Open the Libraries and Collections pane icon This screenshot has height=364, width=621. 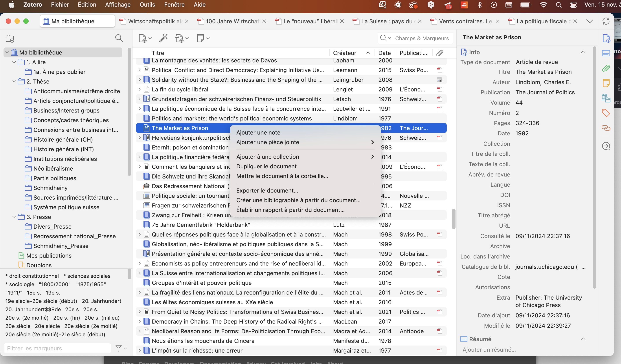[x=606, y=98]
